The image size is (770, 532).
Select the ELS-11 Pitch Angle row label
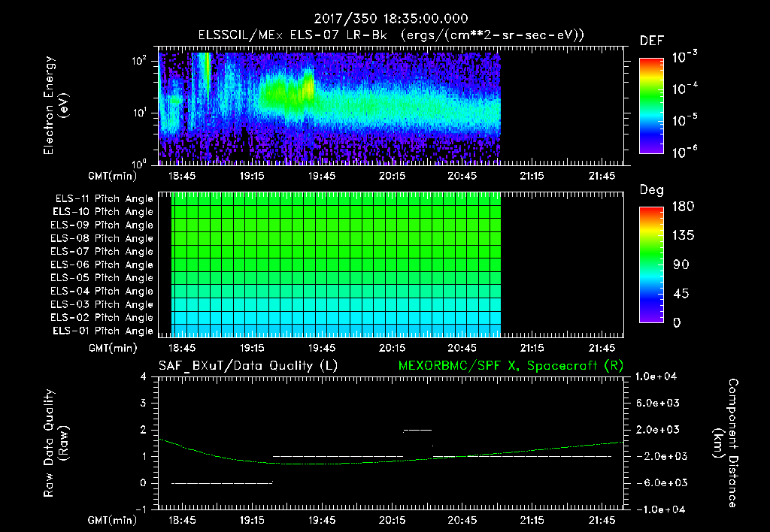tap(104, 199)
